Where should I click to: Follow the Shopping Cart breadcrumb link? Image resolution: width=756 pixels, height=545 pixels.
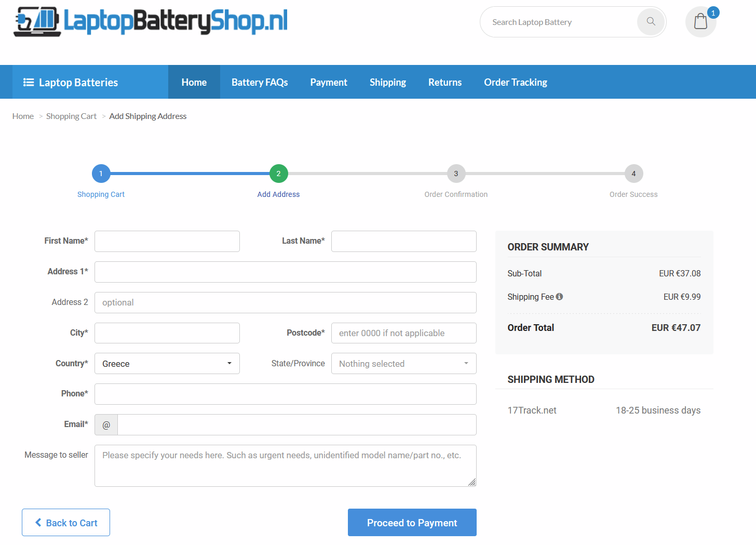pos(71,116)
